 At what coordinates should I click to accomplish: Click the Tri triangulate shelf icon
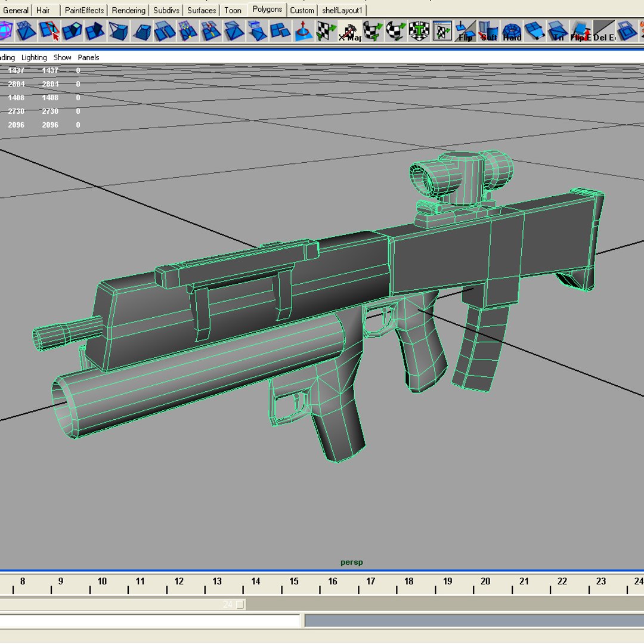tap(558, 31)
